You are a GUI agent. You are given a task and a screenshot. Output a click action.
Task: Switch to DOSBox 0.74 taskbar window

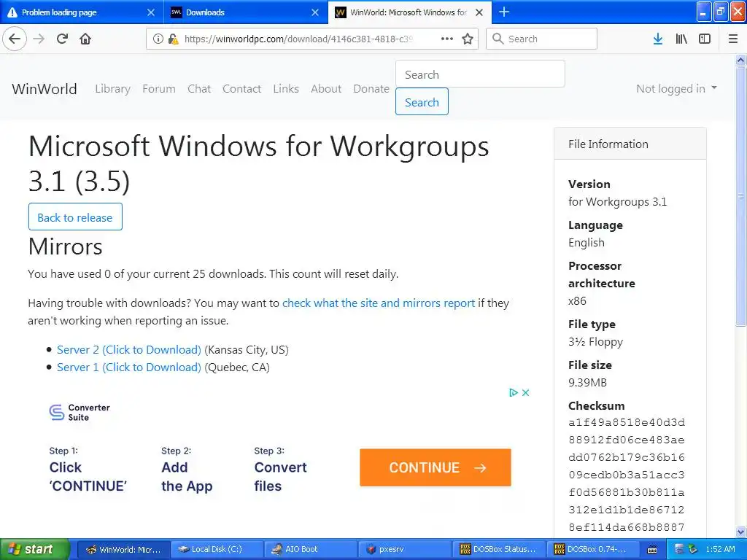[x=592, y=550]
